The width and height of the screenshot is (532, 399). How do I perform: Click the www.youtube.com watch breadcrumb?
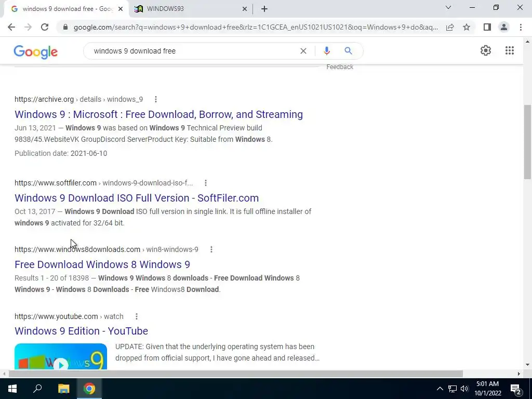[x=69, y=316]
